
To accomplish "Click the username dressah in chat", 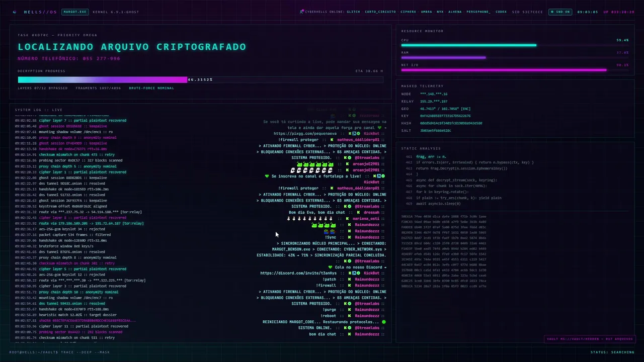I will (x=371, y=213).
